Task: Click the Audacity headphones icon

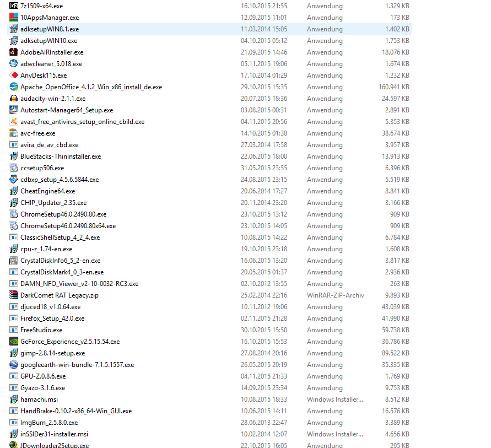Action: 13,98
